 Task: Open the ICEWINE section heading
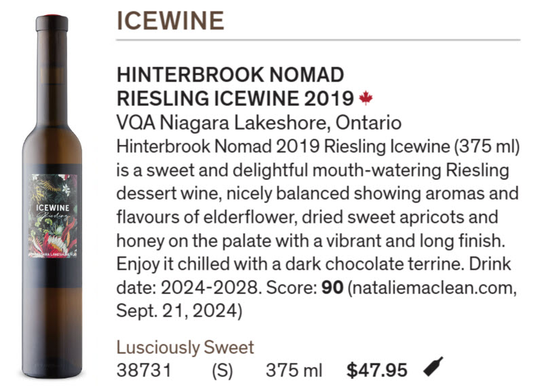[170, 20]
